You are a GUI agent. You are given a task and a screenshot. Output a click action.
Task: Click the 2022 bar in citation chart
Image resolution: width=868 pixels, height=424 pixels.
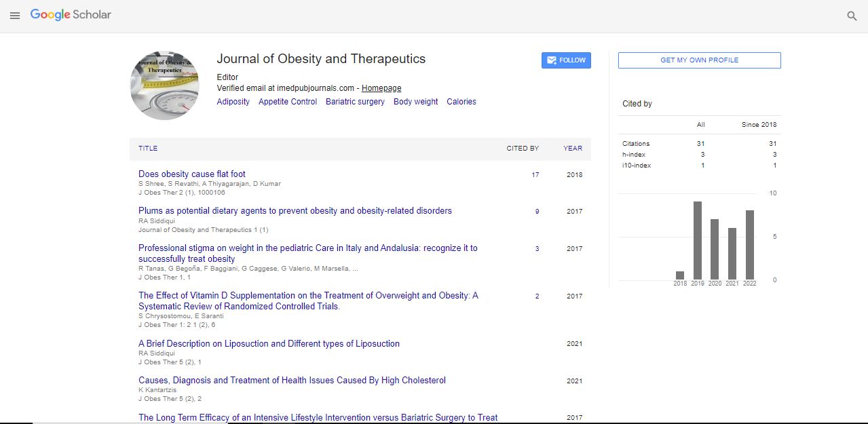749,245
